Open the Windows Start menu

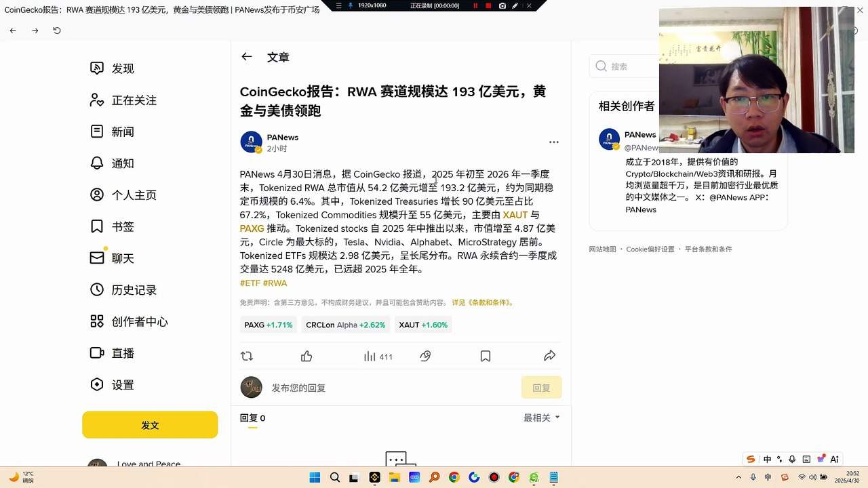[x=315, y=478]
